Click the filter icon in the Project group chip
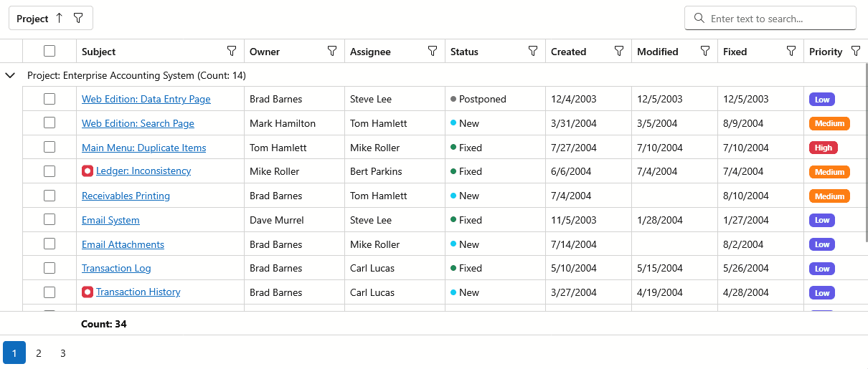The width and height of the screenshot is (868, 369). [x=78, y=19]
